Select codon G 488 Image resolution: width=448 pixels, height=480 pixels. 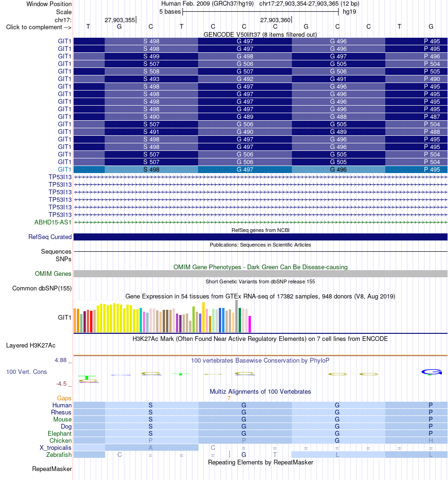pyautogui.click(x=338, y=116)
